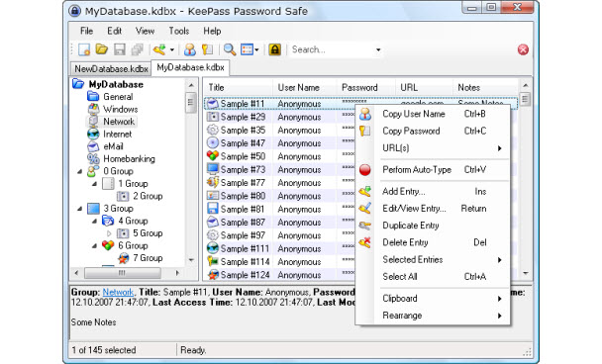This screenshot has height=364, width=602.
Task: Click the Windows group icon in tree
Action: pos(93,109)
